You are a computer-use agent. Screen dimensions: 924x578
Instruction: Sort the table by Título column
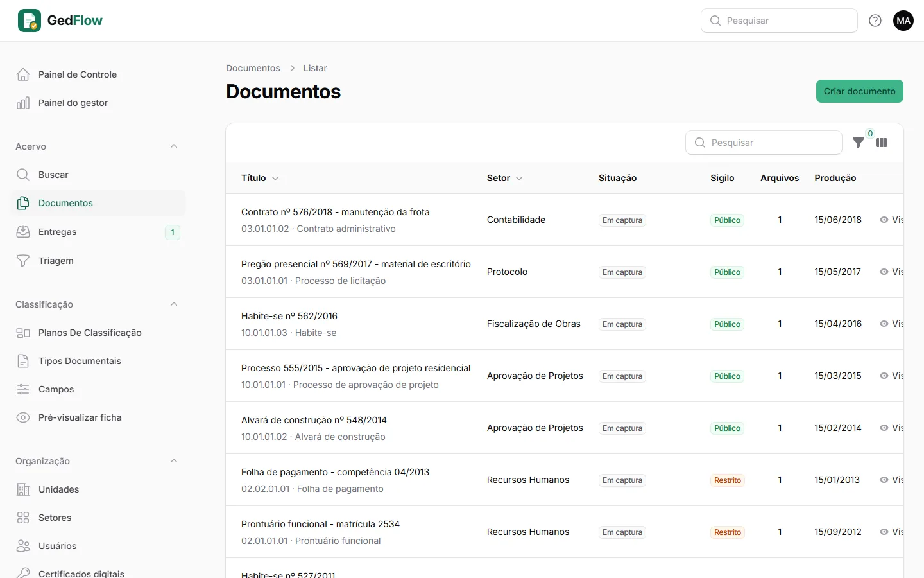pyautogui.click(x=260, y=178)
